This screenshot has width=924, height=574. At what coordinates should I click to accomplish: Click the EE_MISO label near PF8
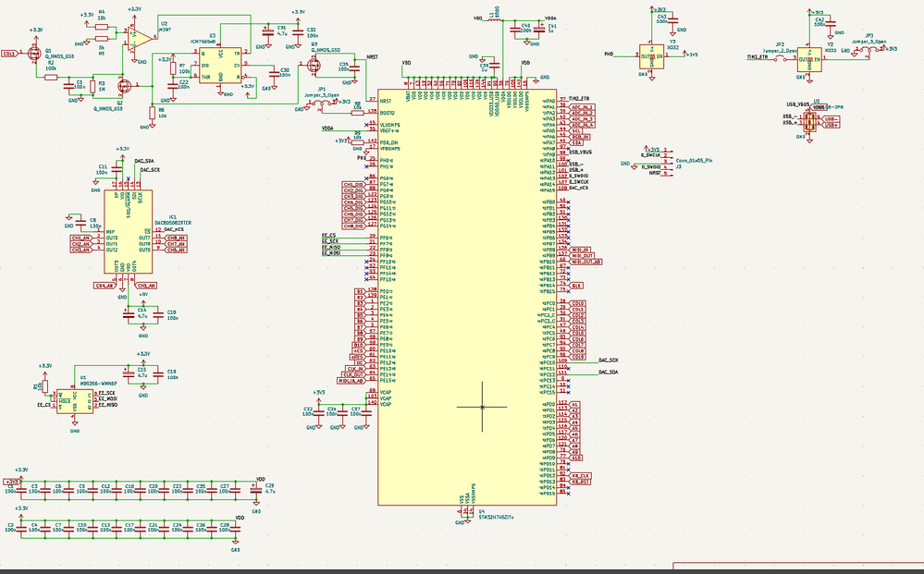click(331, 248)
